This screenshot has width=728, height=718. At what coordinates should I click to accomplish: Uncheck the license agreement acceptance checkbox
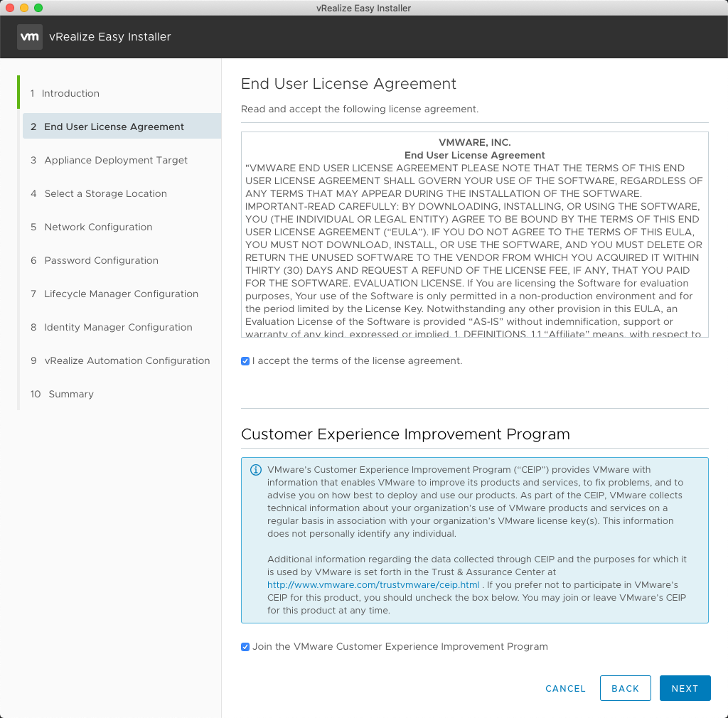245,361
